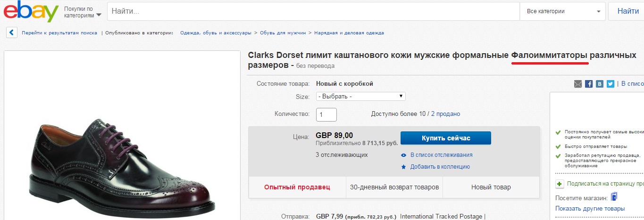Open 'Покупки по категориям' menu
Image resolution: width=644 pixels, height=220 pixels.
click(x=83, y=12)
